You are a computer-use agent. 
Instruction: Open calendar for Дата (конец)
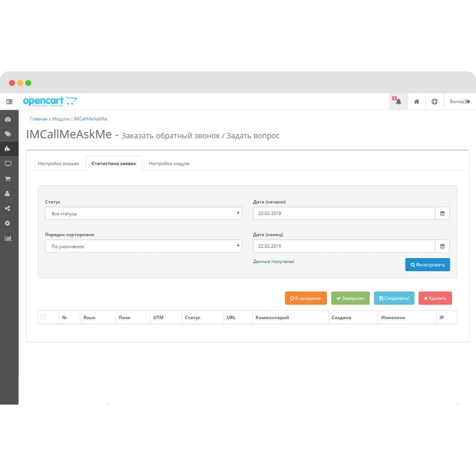pos(442,246)
